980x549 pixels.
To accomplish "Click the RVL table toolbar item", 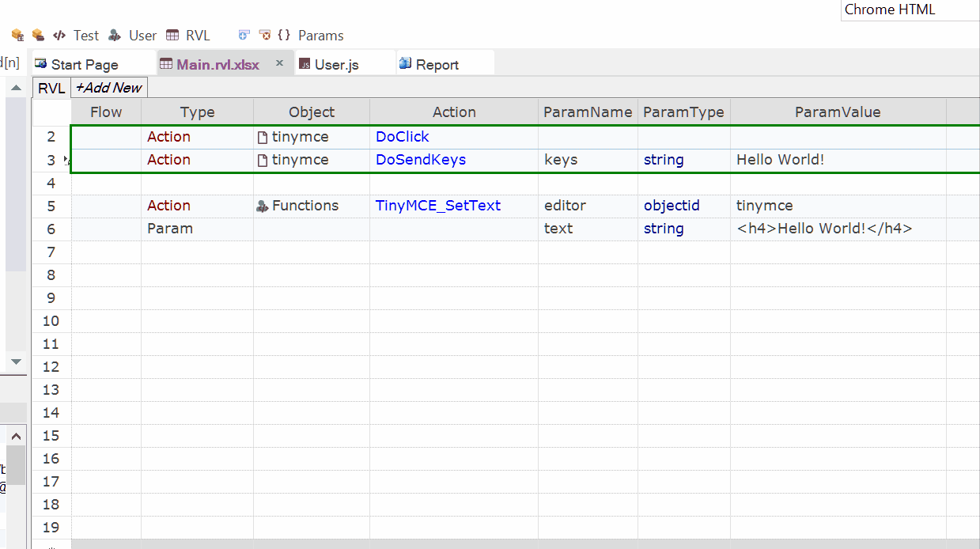I will [188, 36].
